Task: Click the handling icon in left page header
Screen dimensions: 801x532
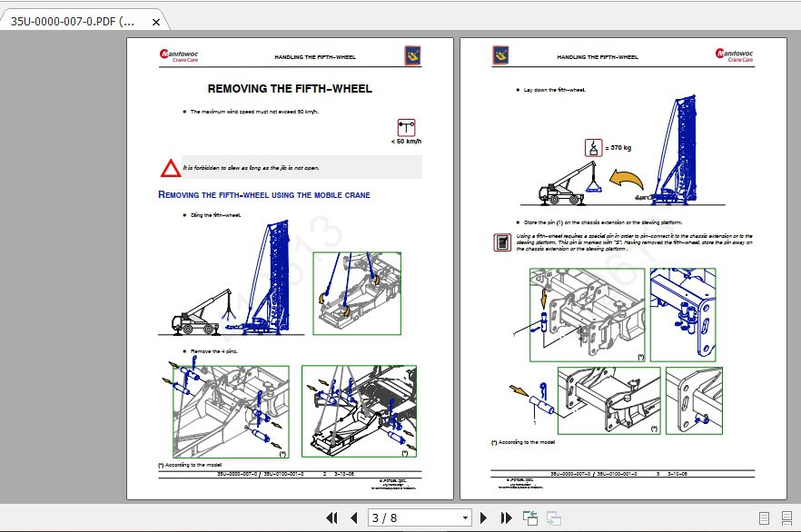Action: 412,55
